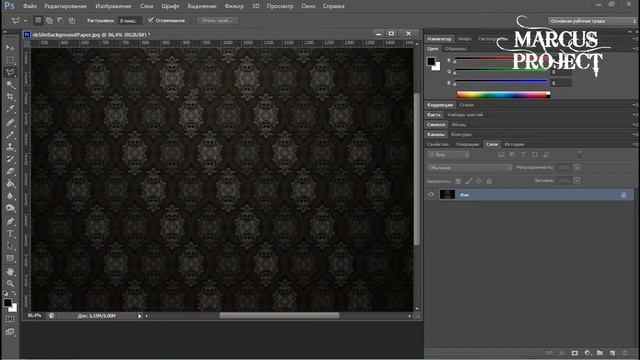Open the Редактирование menu

[x=65, y=6]
